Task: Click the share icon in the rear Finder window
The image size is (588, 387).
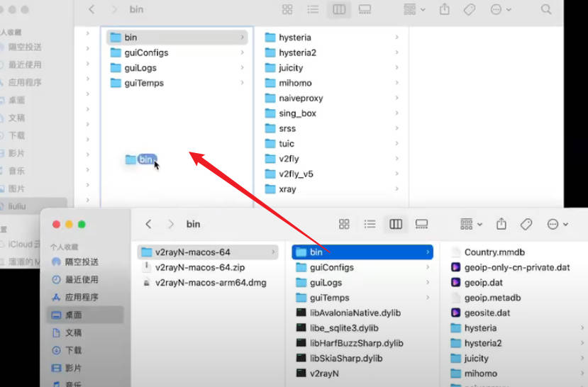Action: 445,9
